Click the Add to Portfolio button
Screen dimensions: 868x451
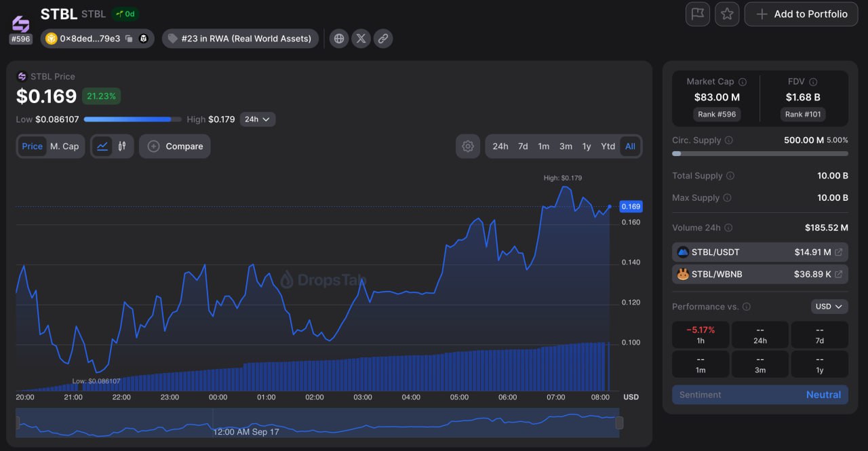coord(802,14)
